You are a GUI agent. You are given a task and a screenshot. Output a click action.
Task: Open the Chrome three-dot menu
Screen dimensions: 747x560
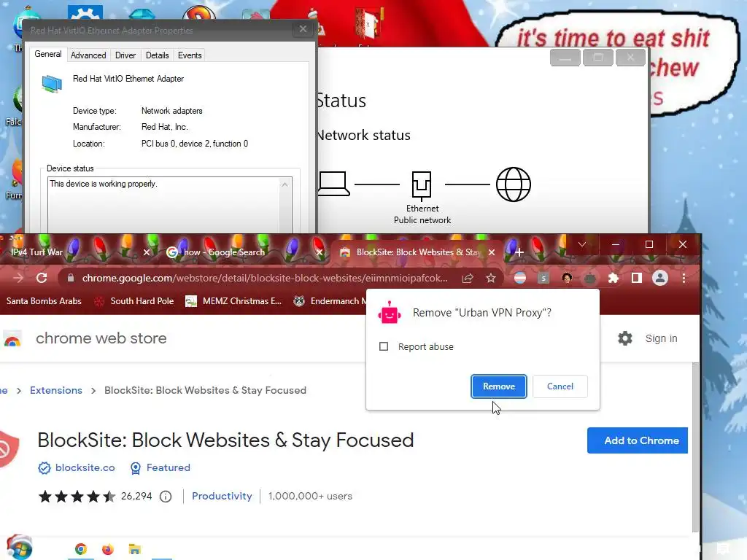[684, 278]
